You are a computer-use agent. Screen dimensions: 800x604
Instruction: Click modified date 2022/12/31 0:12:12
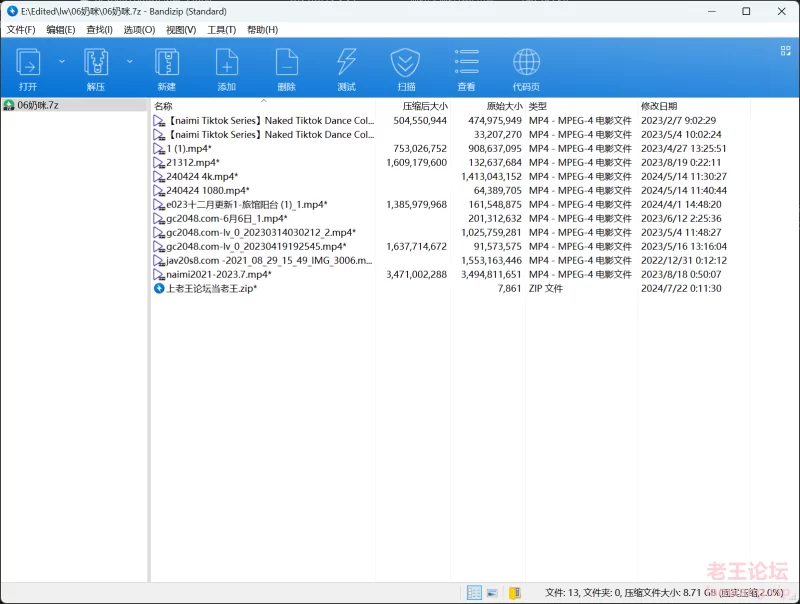684,261
